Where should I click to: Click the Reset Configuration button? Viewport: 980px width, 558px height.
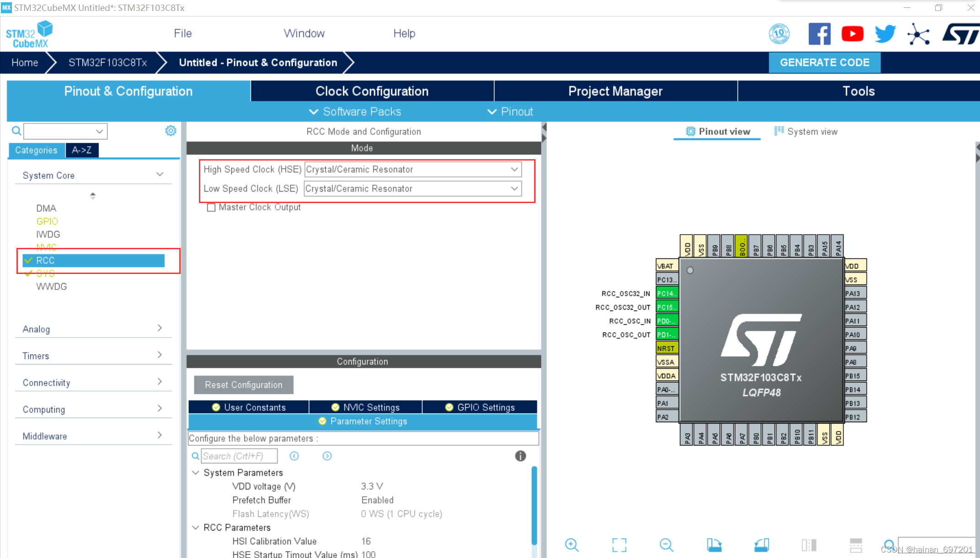point(244,385)
